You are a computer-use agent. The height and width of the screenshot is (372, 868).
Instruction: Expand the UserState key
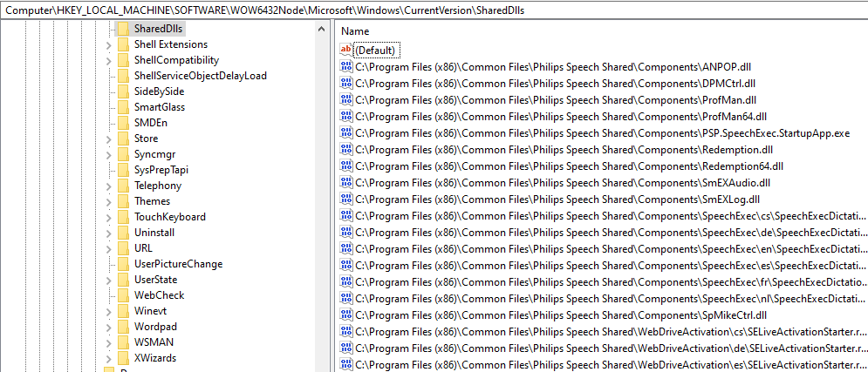coord(108,280)
